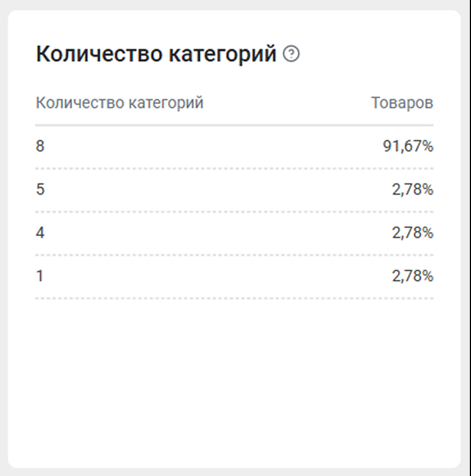The height and width of the screenshot is (476, 471).
Task: Click the 91,67% value
Action: click(x=407, y=146)
